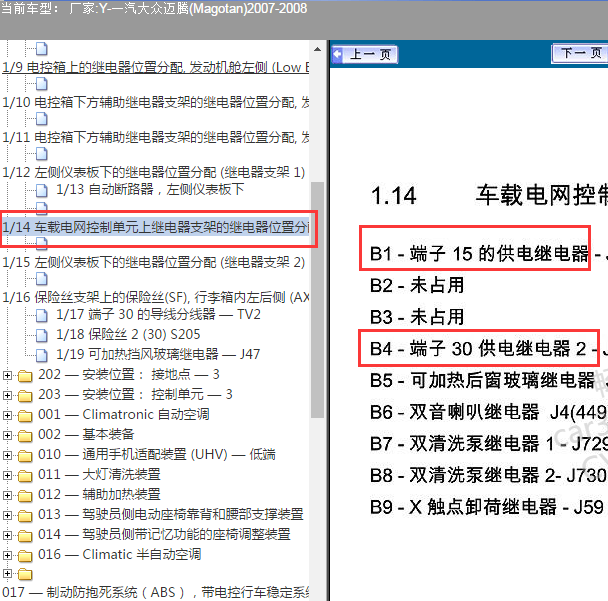The height and width of the screenshot is (601, 608).
Task: Expand folder 016 — Climatic 半自动空调
Action: tap(7, 555)
